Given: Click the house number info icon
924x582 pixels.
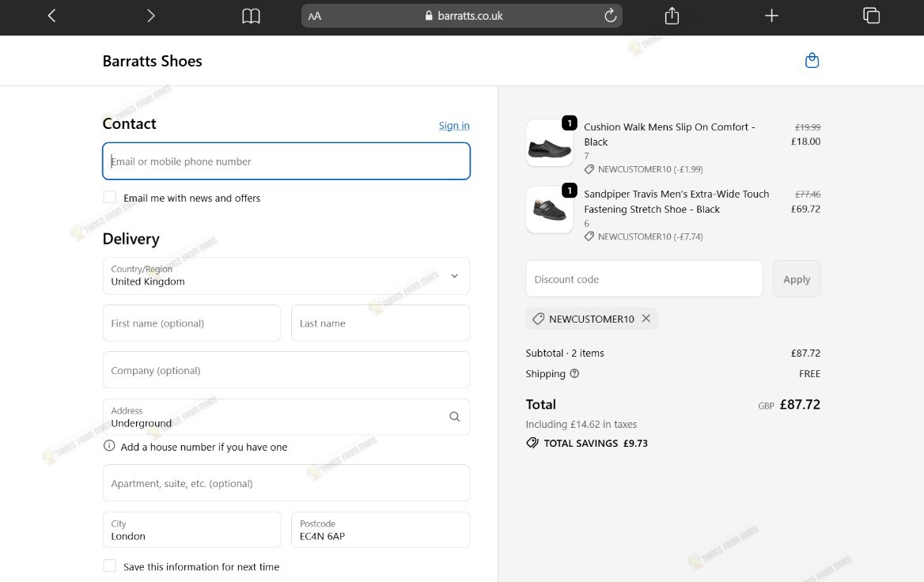Looking at the screenshot, I should [109, 446].
